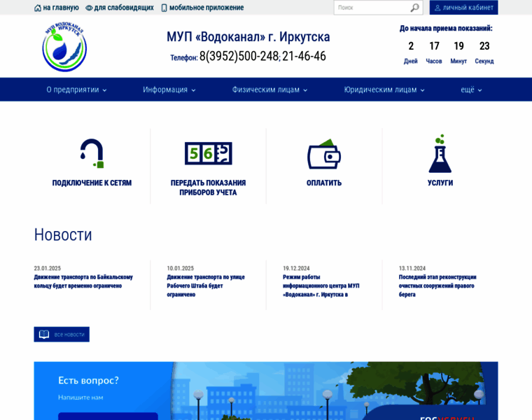Click the phone number 8(3952)500-248
This screenshot has height=420, width=532.
click(x=239, y=56)
